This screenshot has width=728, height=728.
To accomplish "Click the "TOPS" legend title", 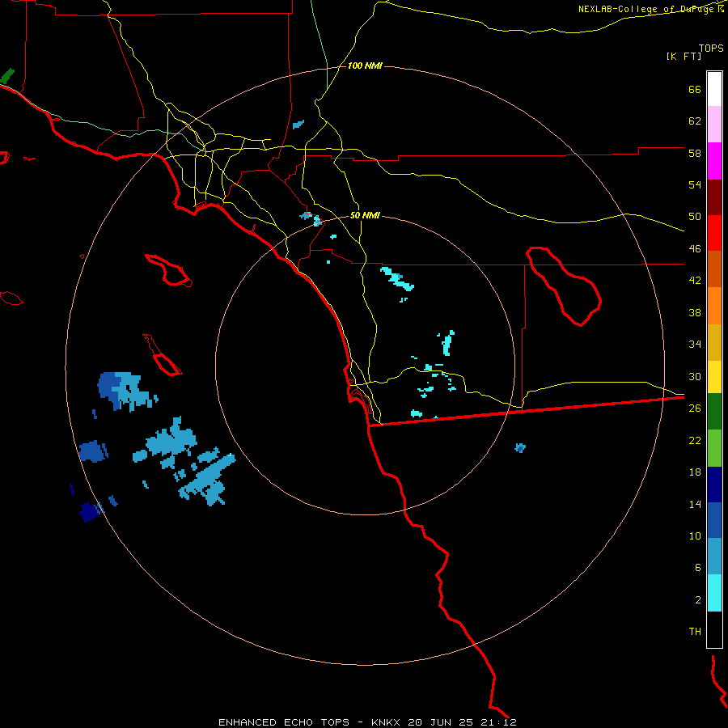I will pyautogui.click(x=711, y=48).
